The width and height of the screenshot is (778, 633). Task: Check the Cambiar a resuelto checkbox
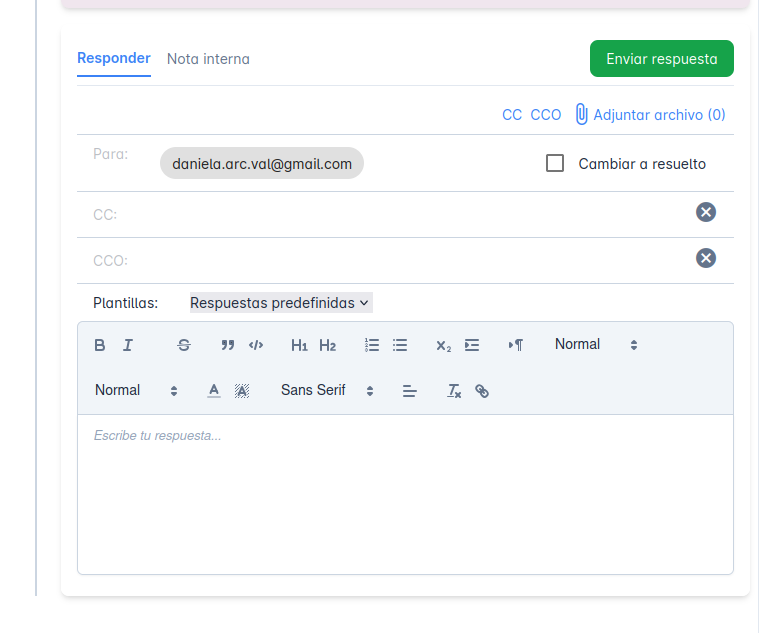pyautogui.click(x=555, y=163)
